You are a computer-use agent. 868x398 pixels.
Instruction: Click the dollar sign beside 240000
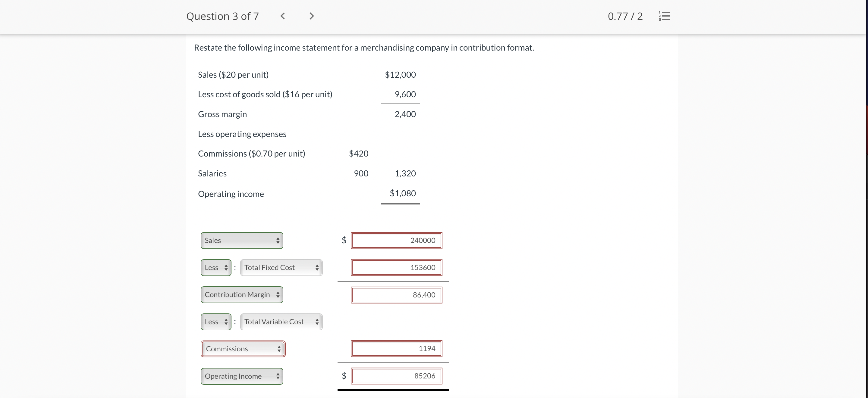click(343, 240)
